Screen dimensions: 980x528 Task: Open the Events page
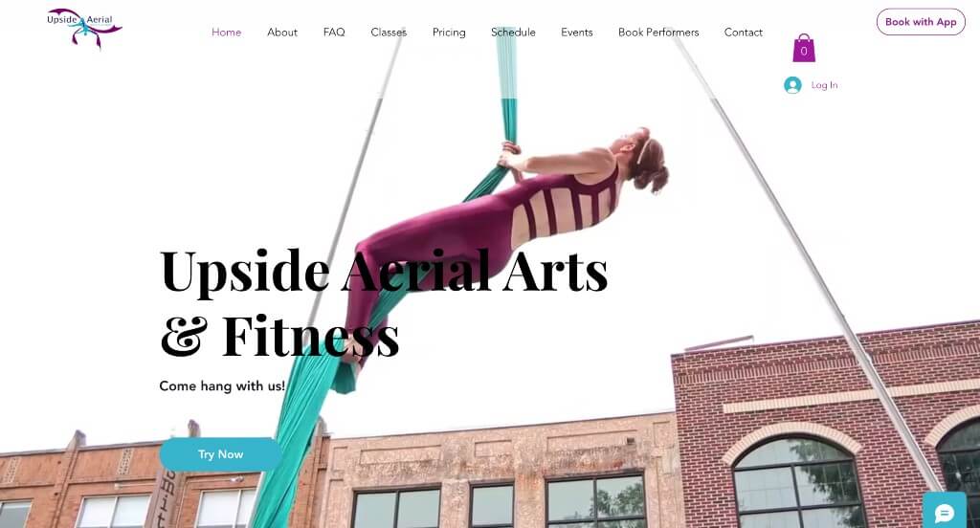click(x=576, y=32)
